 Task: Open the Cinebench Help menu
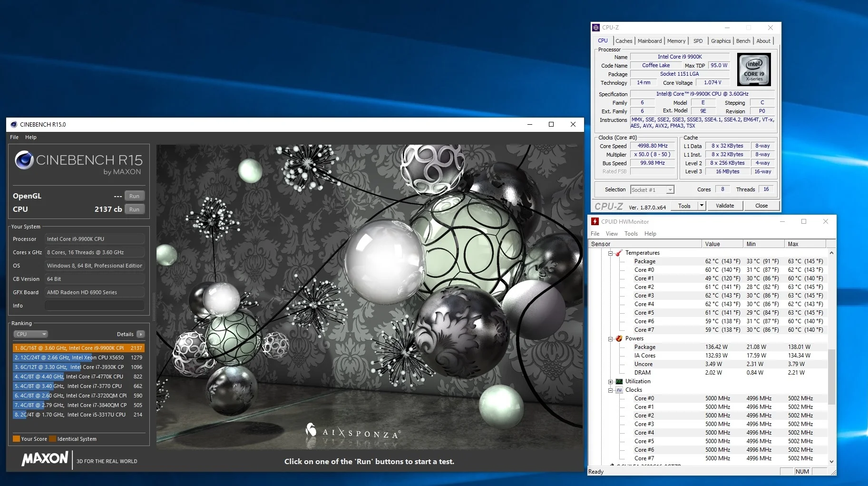pyautogui.click(x=31, y=137)
